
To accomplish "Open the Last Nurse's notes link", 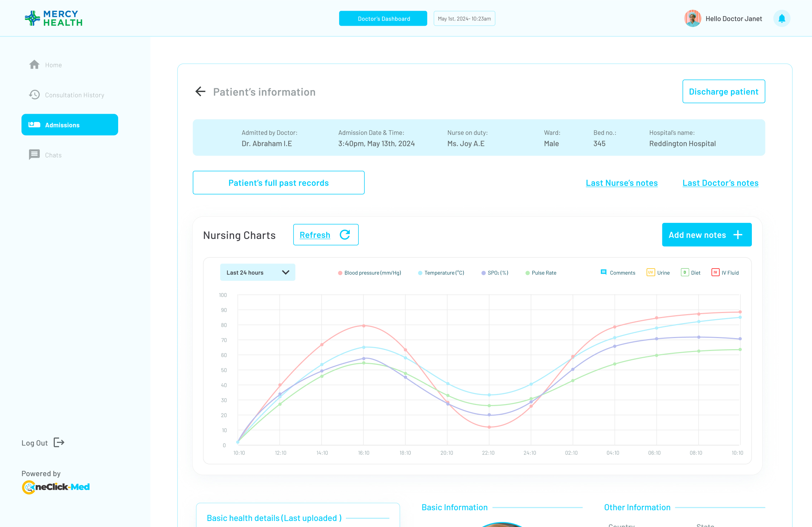I will click(x=622, y=183).
